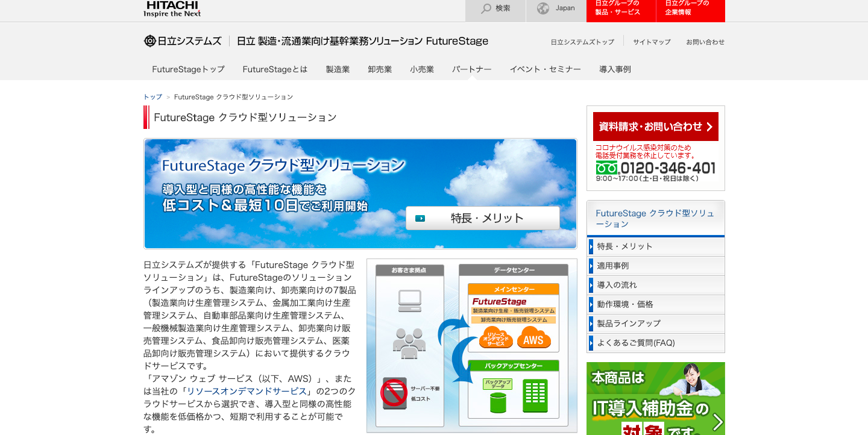Open よくあるご質問(FAQ) in the sidebar
The image size is (868, 435).
click(656, 343)
